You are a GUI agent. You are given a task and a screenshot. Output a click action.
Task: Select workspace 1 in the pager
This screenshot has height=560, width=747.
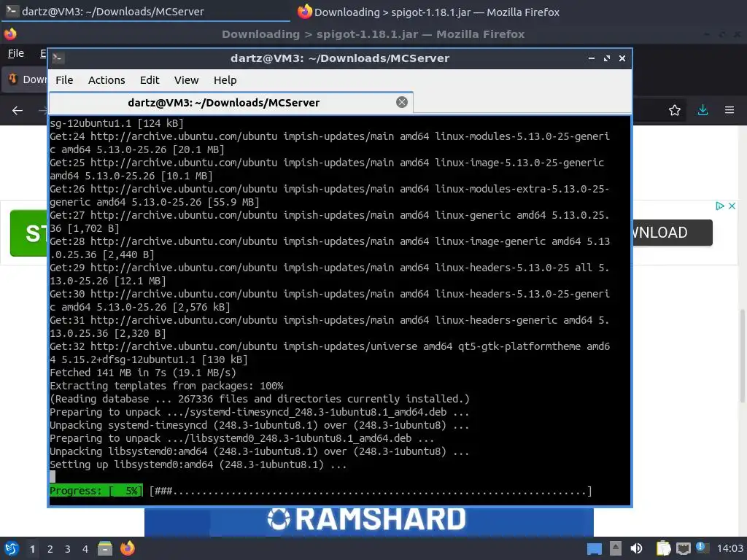click(32, 549)
